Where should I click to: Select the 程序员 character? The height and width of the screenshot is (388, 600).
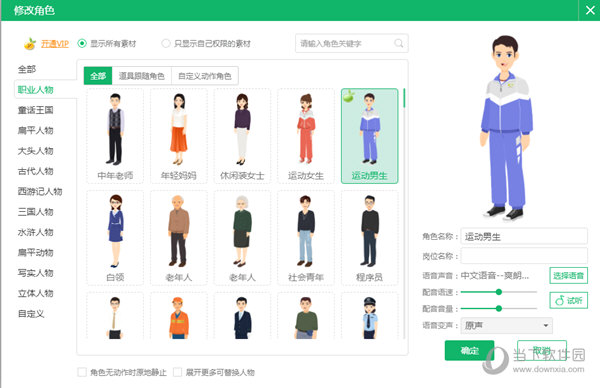coord(369,238)
